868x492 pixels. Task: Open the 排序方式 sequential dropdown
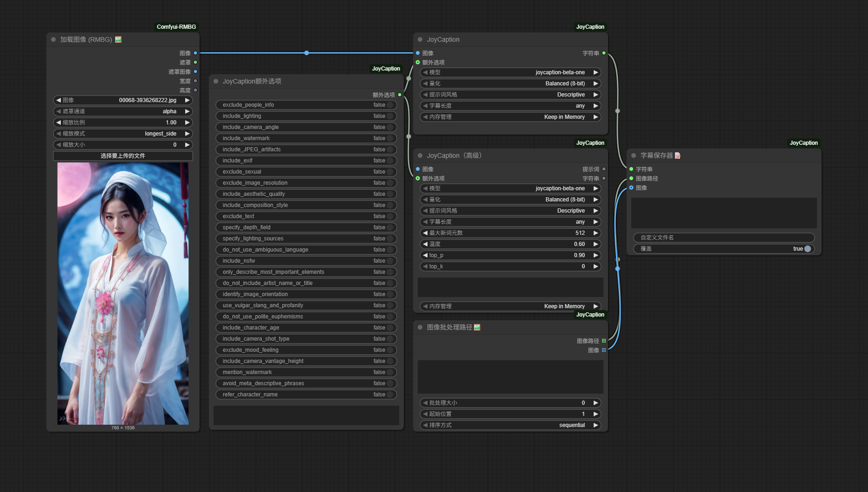[x=511, y=425]
